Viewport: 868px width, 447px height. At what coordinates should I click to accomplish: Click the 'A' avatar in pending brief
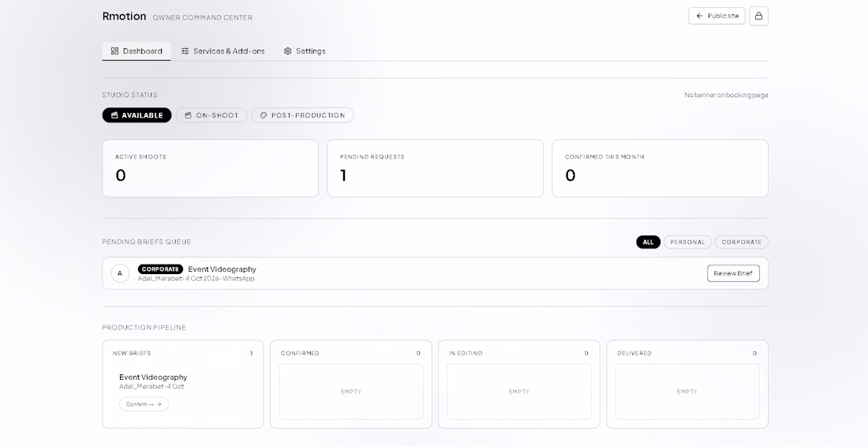coord(120,273)
